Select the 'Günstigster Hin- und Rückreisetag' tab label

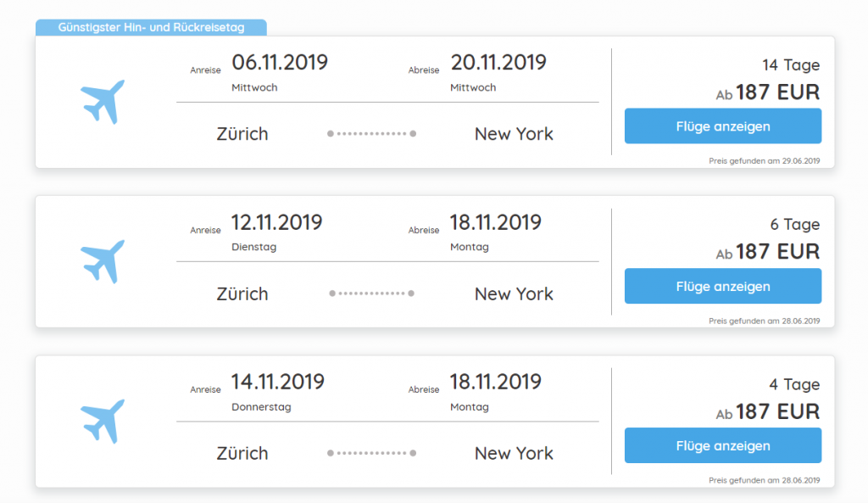coord(151,28)
